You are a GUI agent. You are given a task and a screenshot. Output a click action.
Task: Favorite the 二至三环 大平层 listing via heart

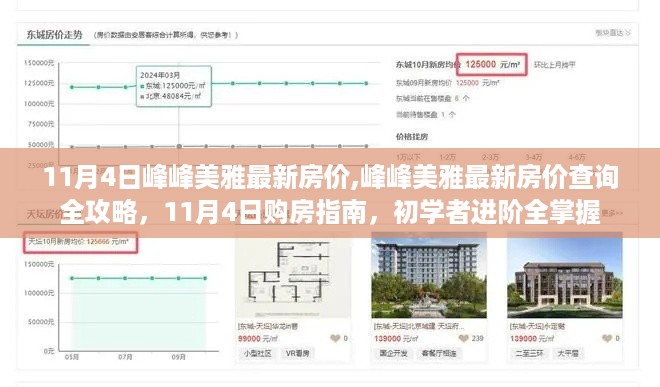(x=607, y=338)
